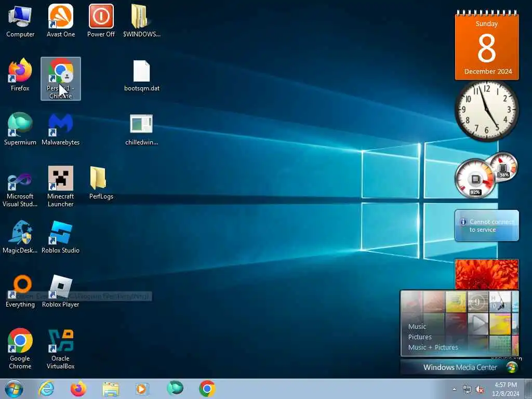Viewport: 532px width, 399px height.
Task: Select the MagicDesk shortcut icon
Action: pyautogui.click(x=20, y=237)
